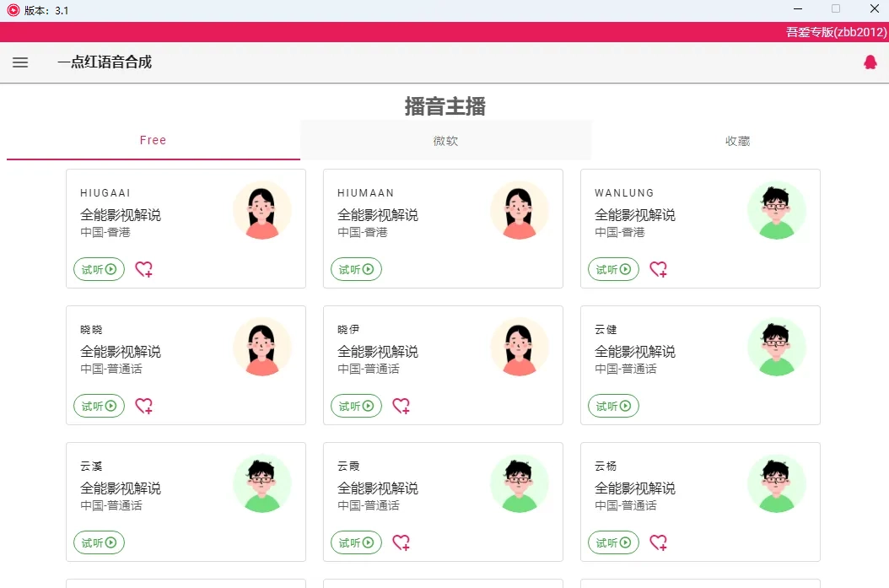Switch to the 微软 tab
The height and width of the screenshot is (588, 889).
(x=445, y=141)
